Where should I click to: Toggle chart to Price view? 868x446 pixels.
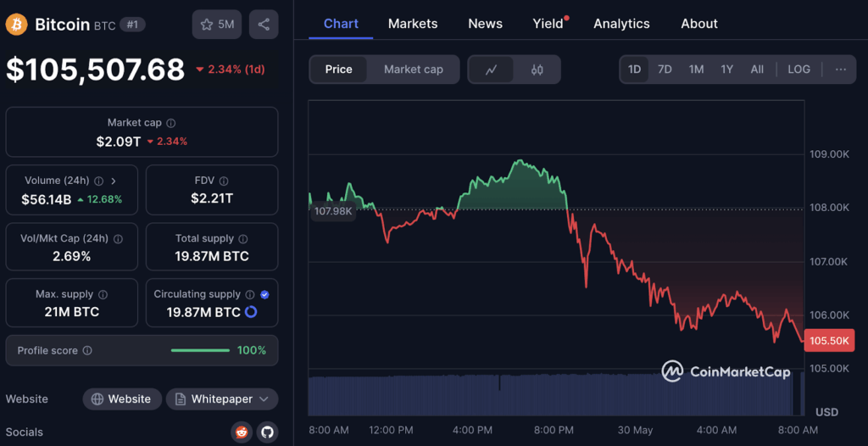(x=338, y=70)
